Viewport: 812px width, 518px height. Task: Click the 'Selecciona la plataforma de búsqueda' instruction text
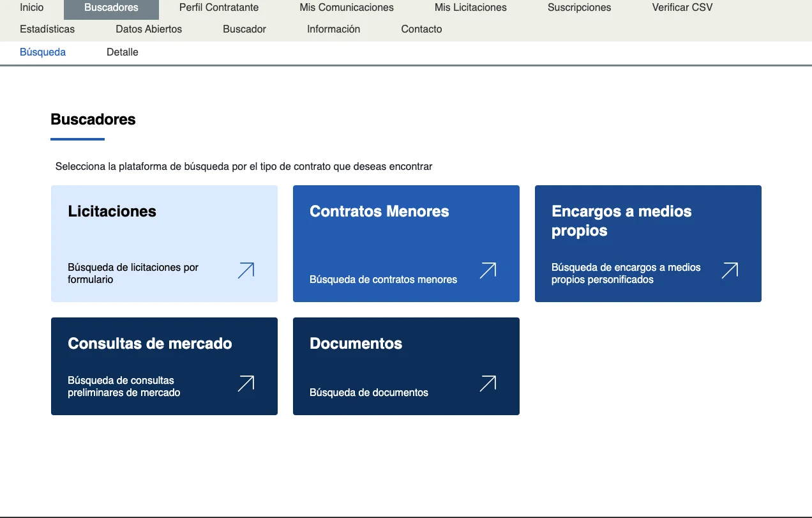pyautogui.click(x=244, y=167)
